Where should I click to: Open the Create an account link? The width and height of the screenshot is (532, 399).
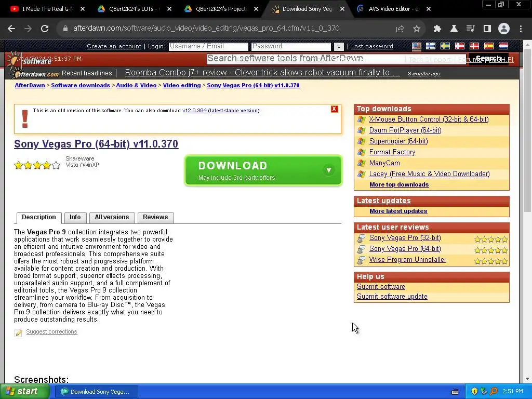114,46
